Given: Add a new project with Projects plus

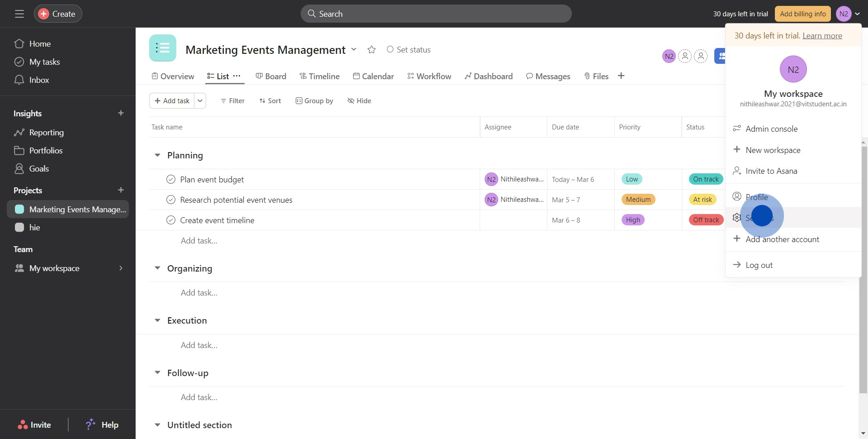Looking at the screenshot, I should [121, 190].
